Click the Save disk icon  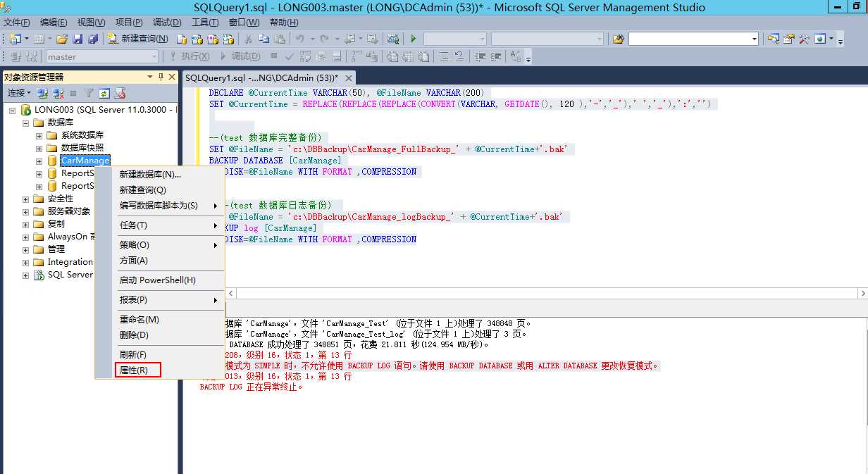coord(77,39)
